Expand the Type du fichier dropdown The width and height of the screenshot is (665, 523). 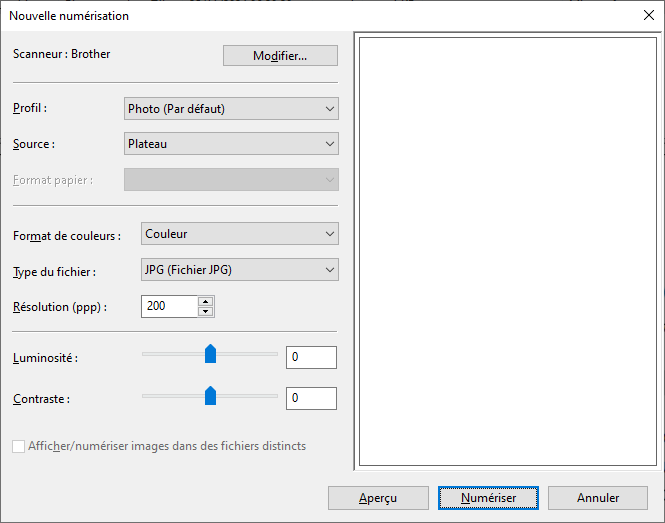click(x=239, y=270)
